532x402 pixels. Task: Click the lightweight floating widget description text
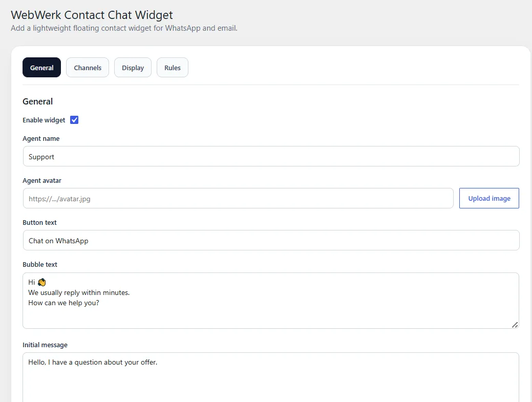pos(124,28)
